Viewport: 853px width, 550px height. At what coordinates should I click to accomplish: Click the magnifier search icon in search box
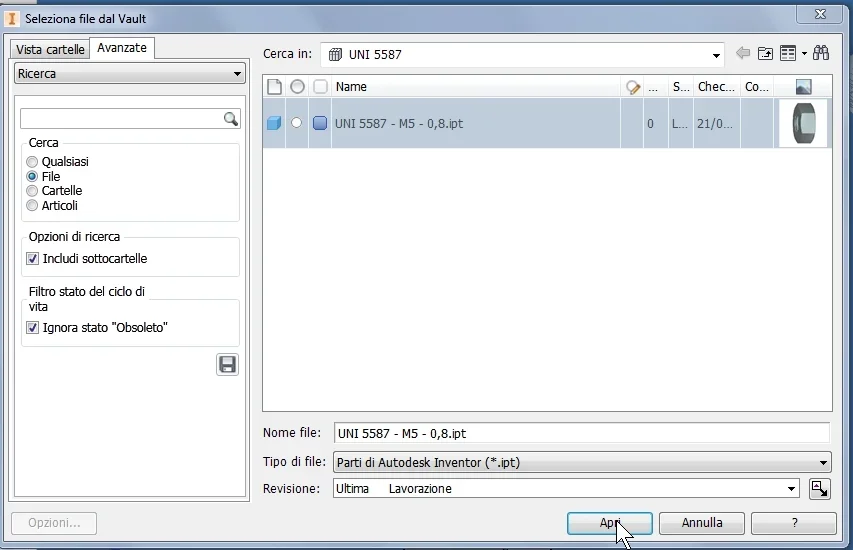pos(231,119)
